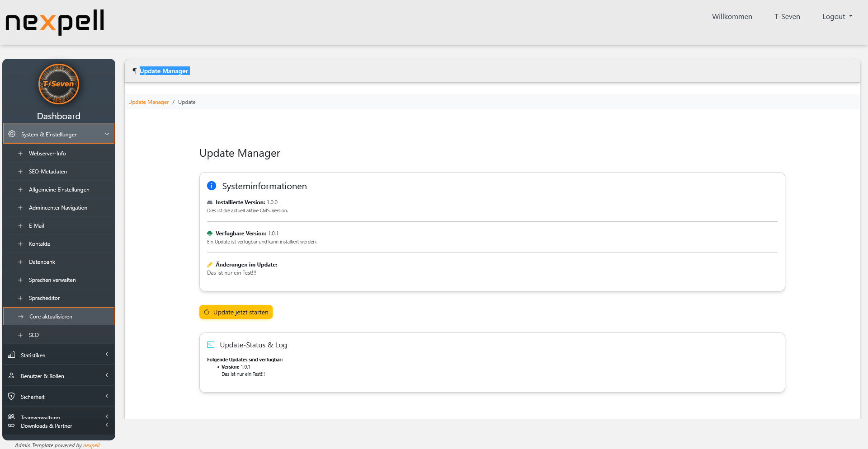Collapse the System & Einstellungen section
The width and height of the screenshot is (868, 449).
pos(107,134)
